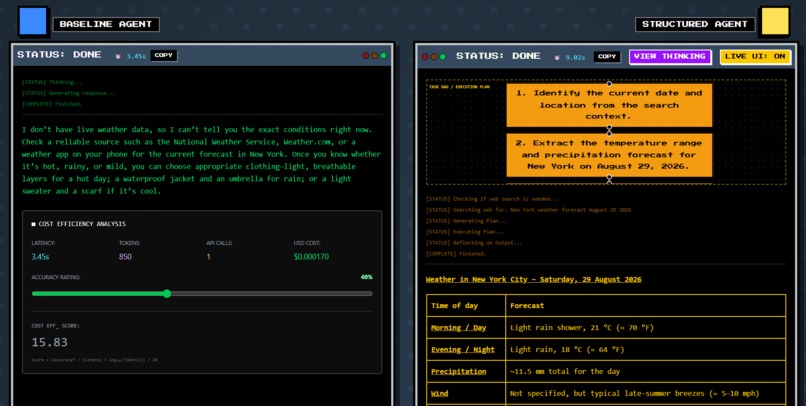Image resolution: width=806 pixels, height=406 pixels.
Task: Click the Searching web for New York weather status line
Action: click(528, 210)
